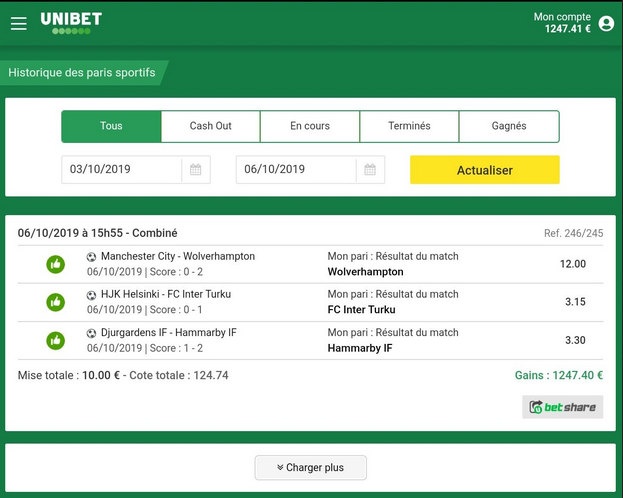Click the bold Hammarby IF pick
Screen dimensions: 623x498
(x=360, y=348)
